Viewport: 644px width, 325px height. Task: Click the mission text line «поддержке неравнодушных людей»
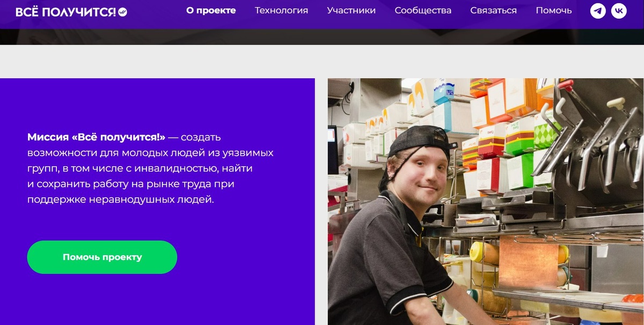click(x=121, y=199)
